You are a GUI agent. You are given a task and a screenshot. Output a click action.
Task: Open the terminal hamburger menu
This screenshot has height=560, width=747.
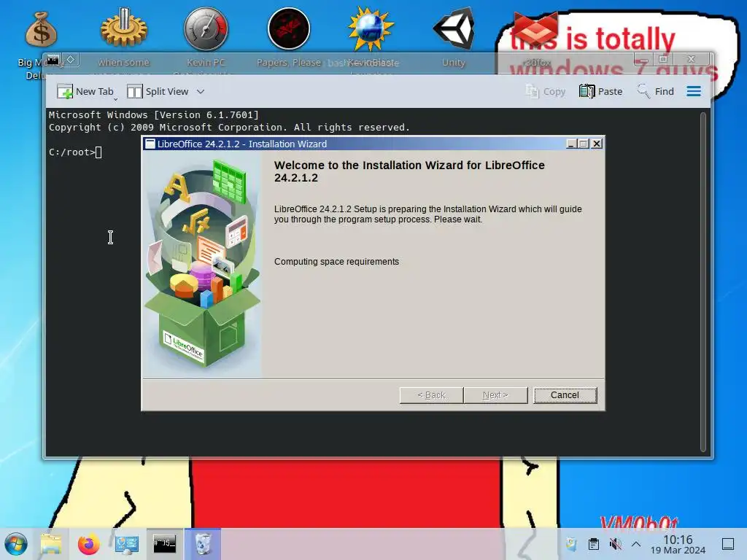pos(694,91)
